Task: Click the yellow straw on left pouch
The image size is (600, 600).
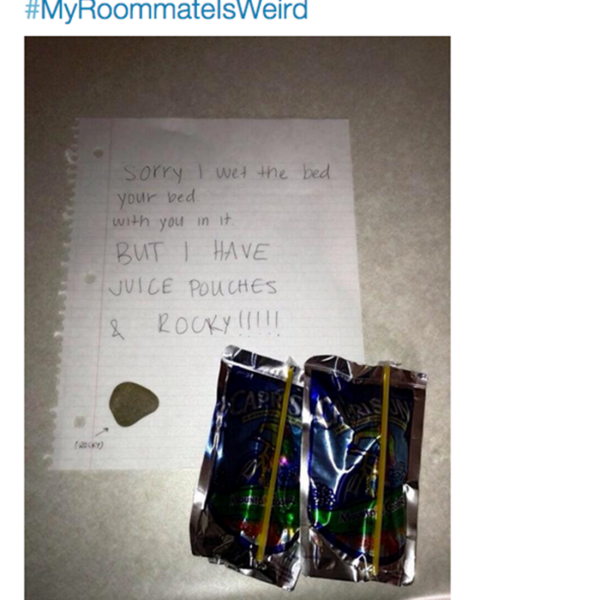Action: pos(275,464)
